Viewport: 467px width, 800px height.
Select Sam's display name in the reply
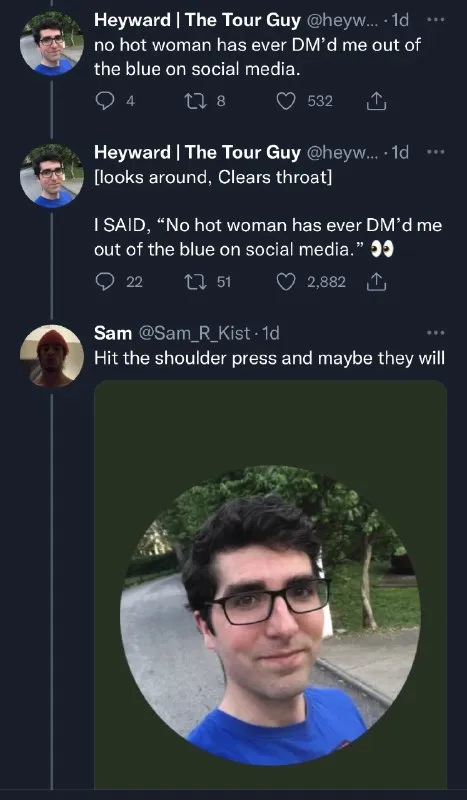(113, 333)
